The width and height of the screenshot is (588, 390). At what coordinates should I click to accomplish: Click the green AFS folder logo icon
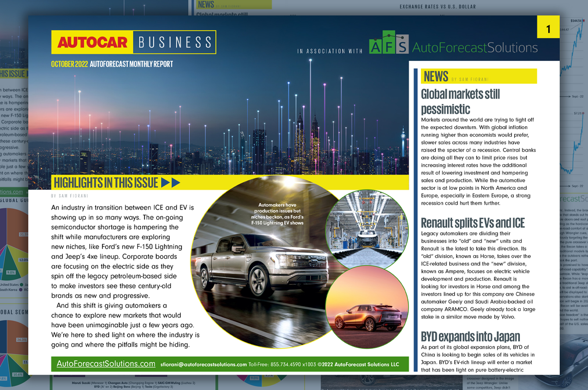click(x=389, y=42)
